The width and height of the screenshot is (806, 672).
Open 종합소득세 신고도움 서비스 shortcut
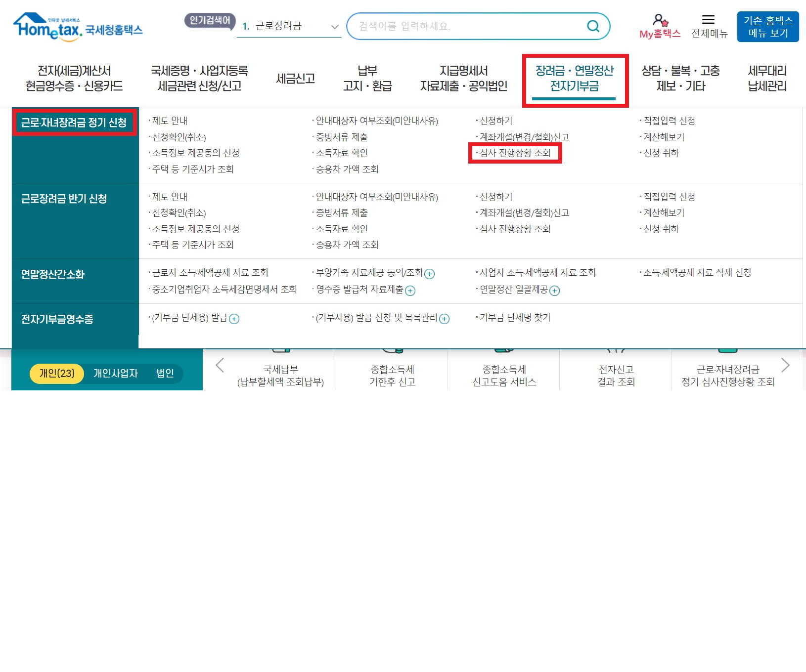pos(504,376)
